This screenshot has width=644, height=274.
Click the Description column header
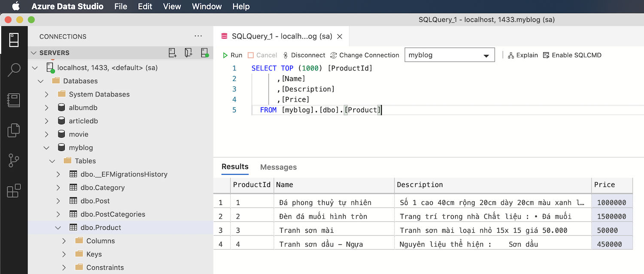(x=493, y=185)
